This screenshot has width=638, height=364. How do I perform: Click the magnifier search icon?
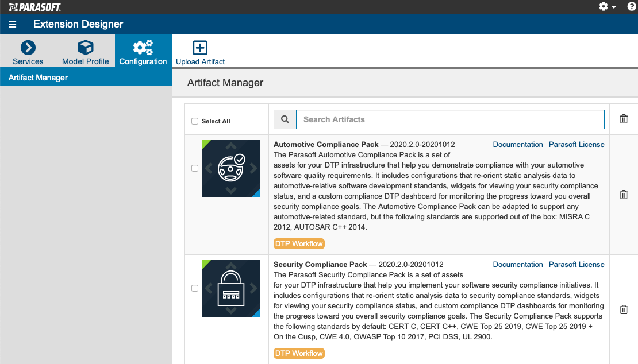tap(285, 119)
